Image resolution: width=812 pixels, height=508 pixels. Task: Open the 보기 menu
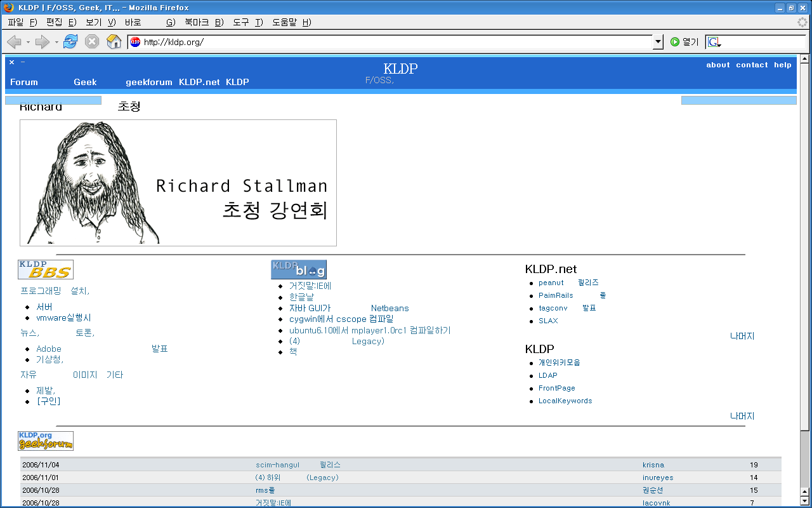101,22
